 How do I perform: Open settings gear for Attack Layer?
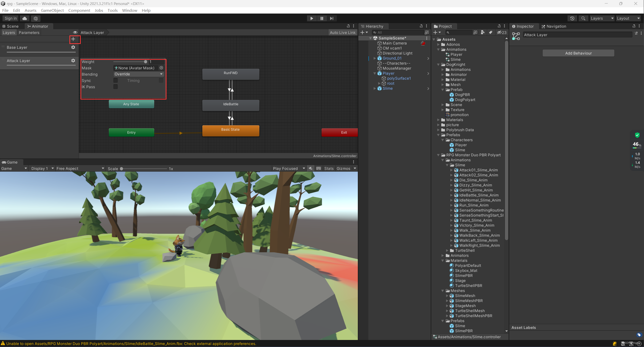(73, 61)
